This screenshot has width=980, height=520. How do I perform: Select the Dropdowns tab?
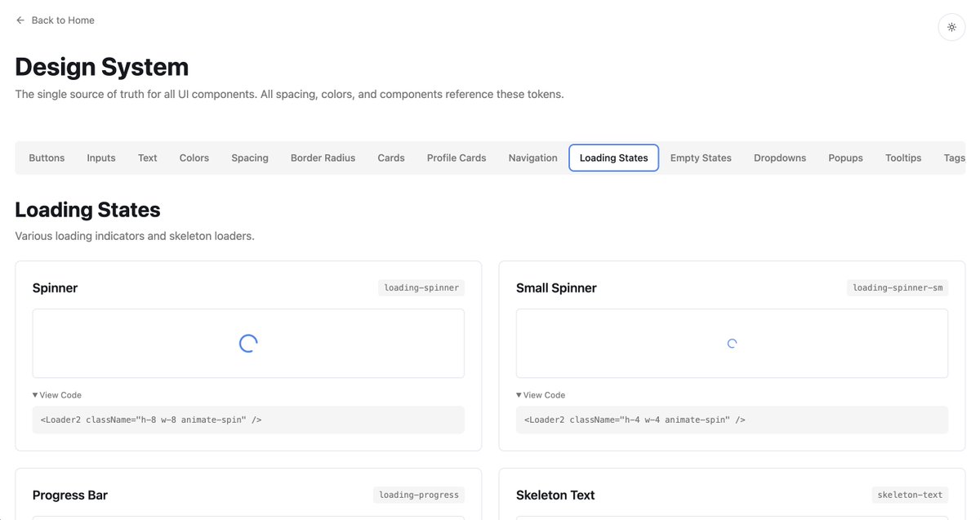779,158
